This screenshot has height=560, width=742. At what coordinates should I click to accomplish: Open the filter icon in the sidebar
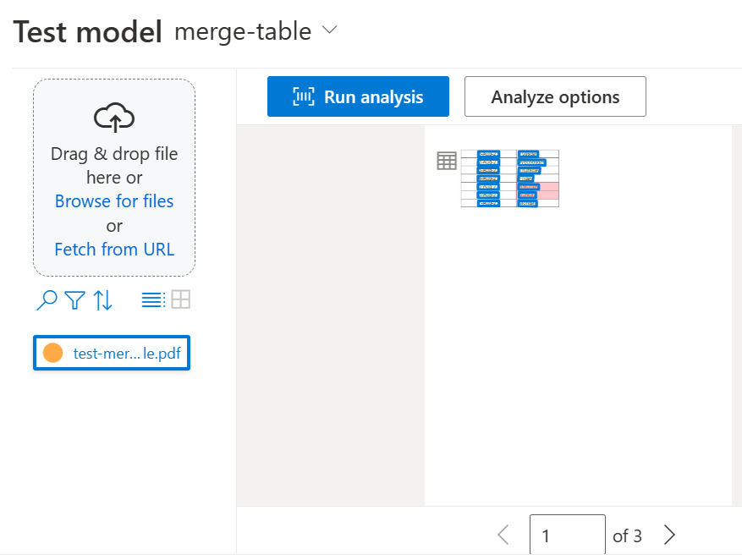[x=74, y=299]
